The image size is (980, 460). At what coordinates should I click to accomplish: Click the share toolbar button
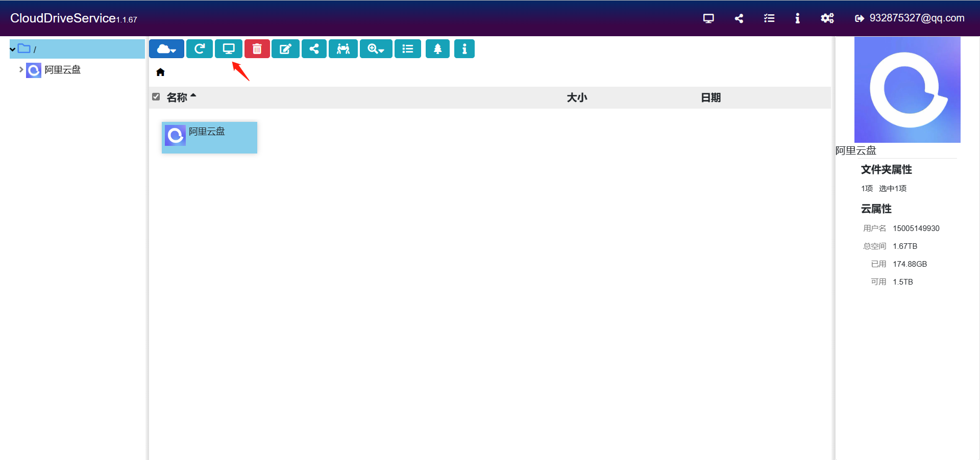pyautogui.click(x=314, y=49)
